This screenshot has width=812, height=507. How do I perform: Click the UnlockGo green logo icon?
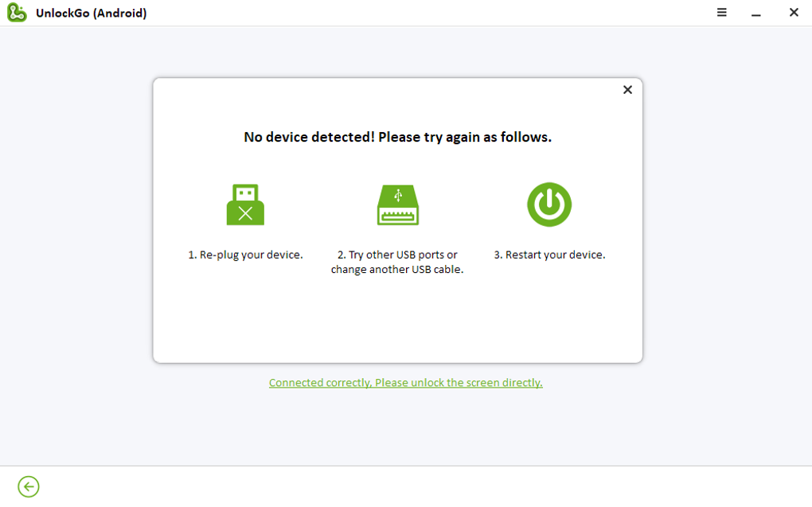17,13
